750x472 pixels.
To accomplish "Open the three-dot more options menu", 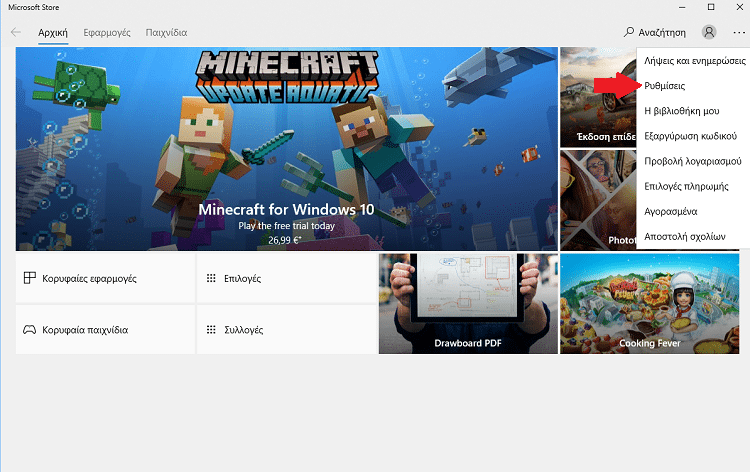I will 739,33.
